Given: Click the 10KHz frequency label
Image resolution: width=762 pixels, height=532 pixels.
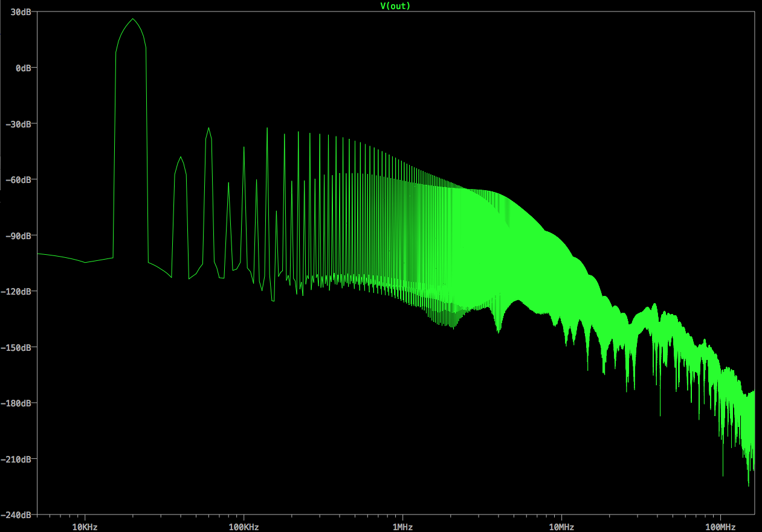Looking at the screenshot, I should 85,527.
